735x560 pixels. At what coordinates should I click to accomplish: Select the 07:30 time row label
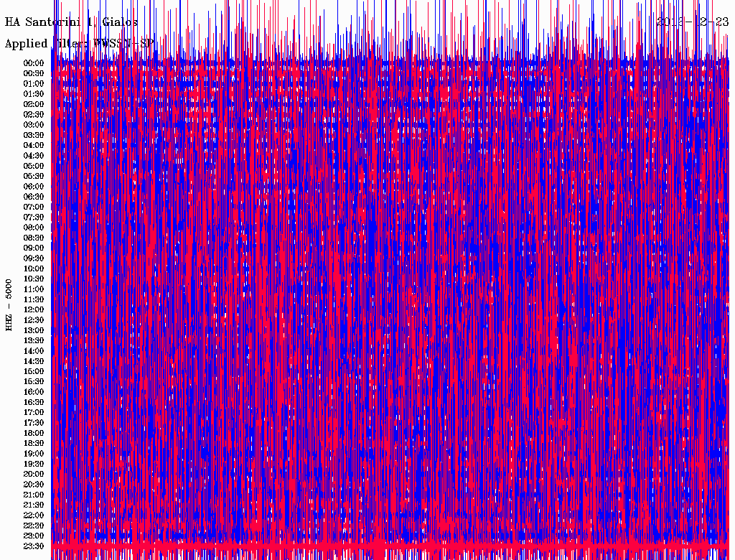34,218
